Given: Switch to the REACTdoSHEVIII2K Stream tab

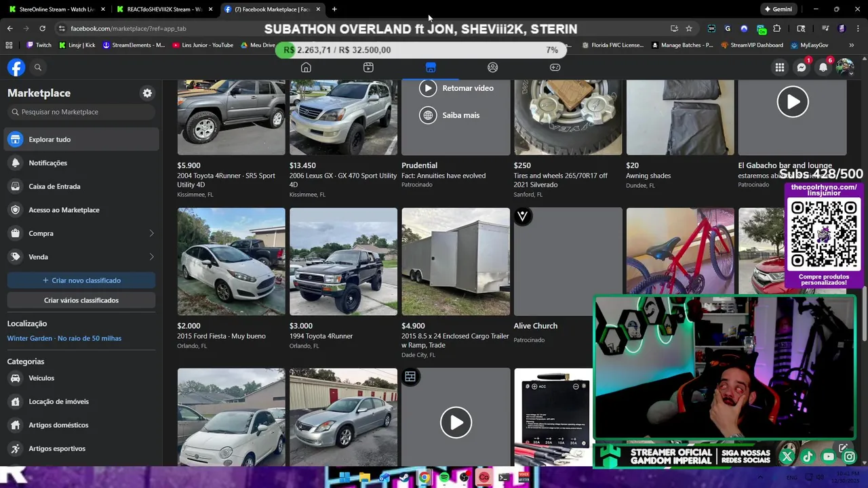Looking at the screenshot, I should [165, 9].
